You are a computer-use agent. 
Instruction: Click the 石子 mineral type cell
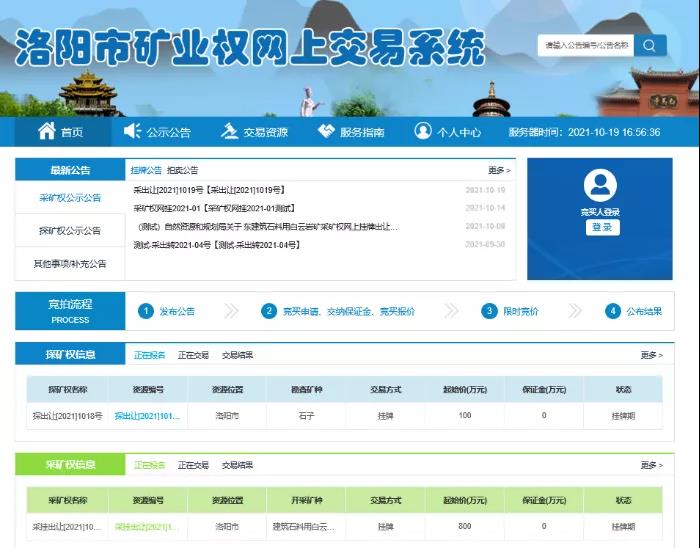[307, 416]
